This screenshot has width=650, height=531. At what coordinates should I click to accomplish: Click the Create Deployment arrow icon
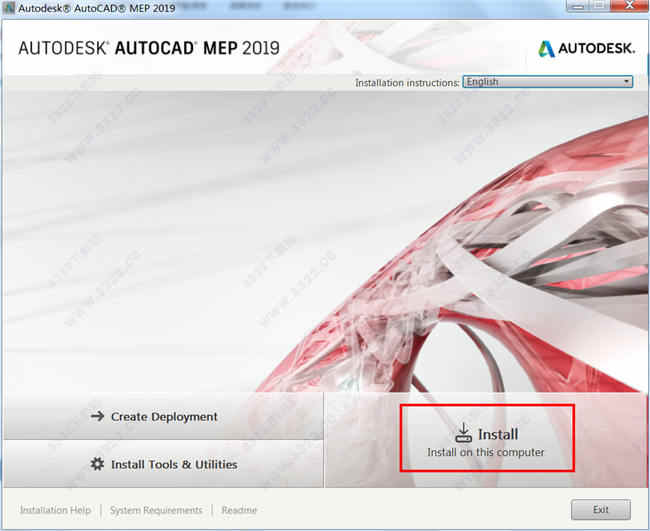point(97,416)
